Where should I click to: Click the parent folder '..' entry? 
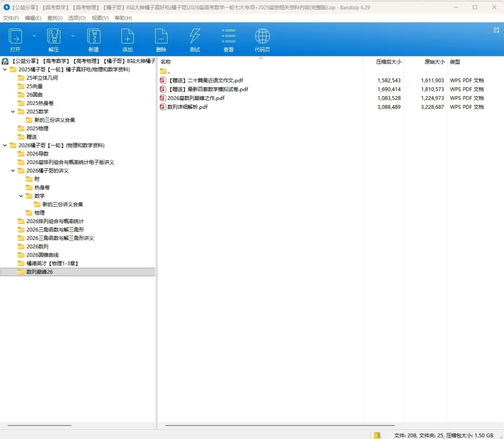pos(165,71)
